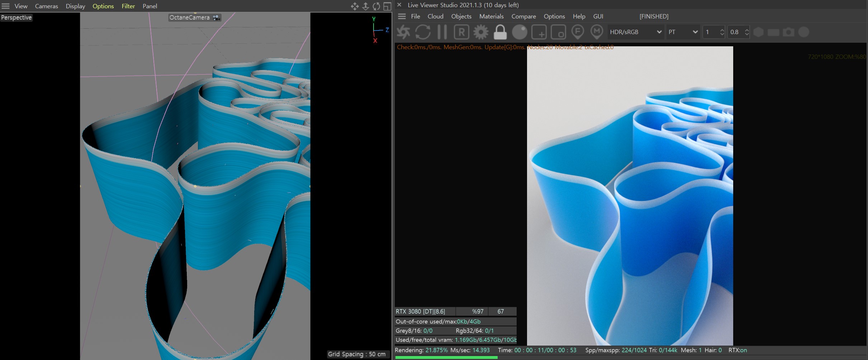
Task: Send scene to Octane Live Viewer
Action: pos(404,32)
